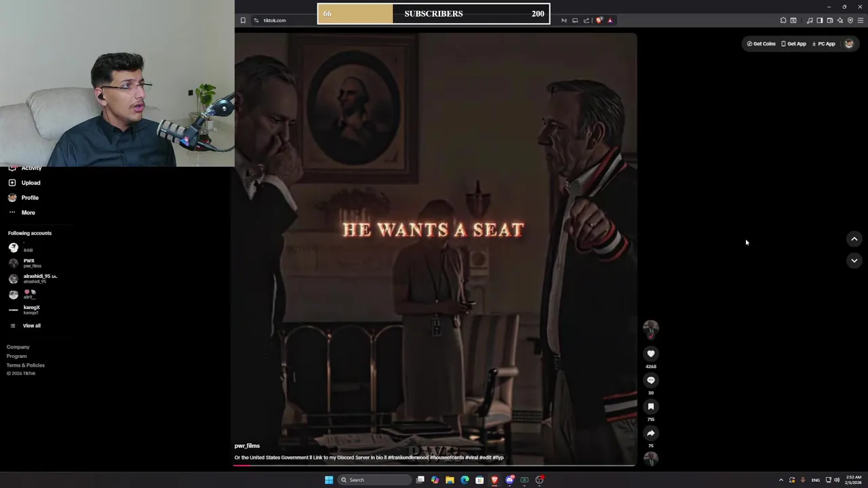
Task: Click the #frankunderwood hashtag in caption
Action: (408, 457)
